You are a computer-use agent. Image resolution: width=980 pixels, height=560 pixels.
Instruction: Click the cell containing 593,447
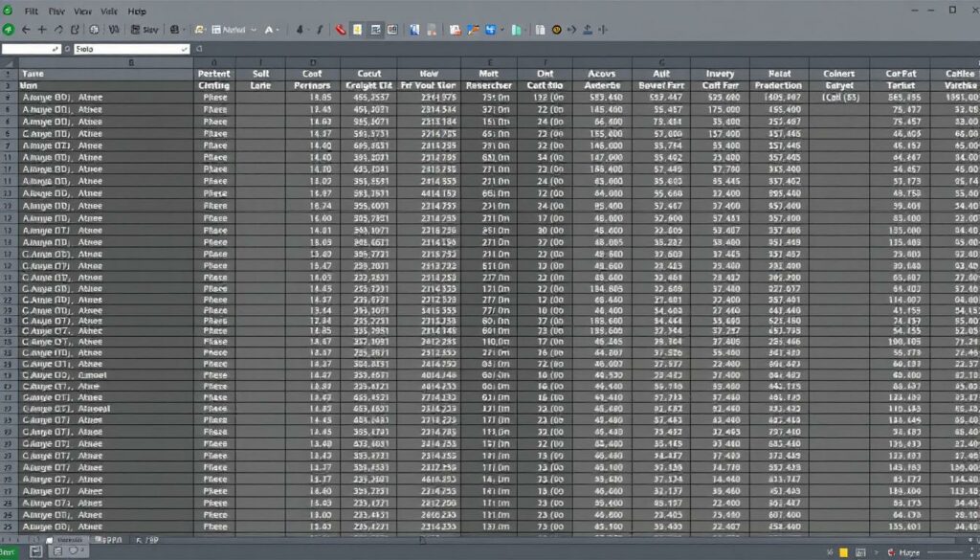click(x=661, y=98)
